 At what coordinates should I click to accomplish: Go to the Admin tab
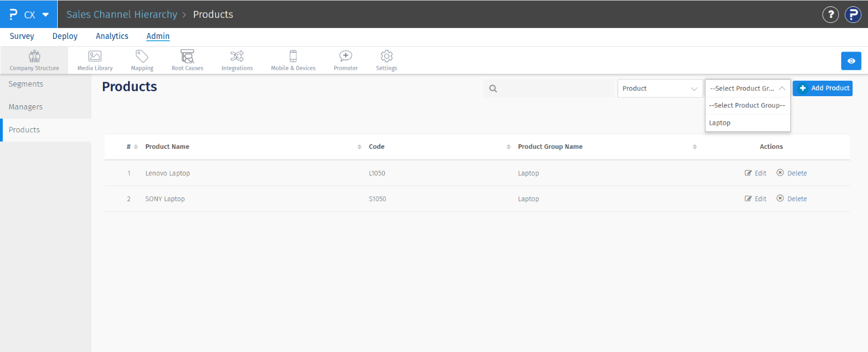pyautogui.click(x=158, y=36)
